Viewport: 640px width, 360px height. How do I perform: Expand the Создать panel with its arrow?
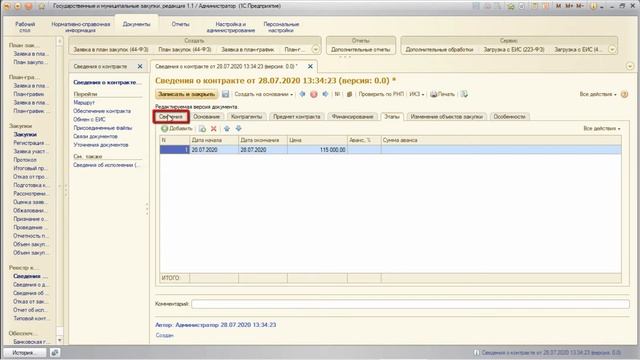[316, 49]
